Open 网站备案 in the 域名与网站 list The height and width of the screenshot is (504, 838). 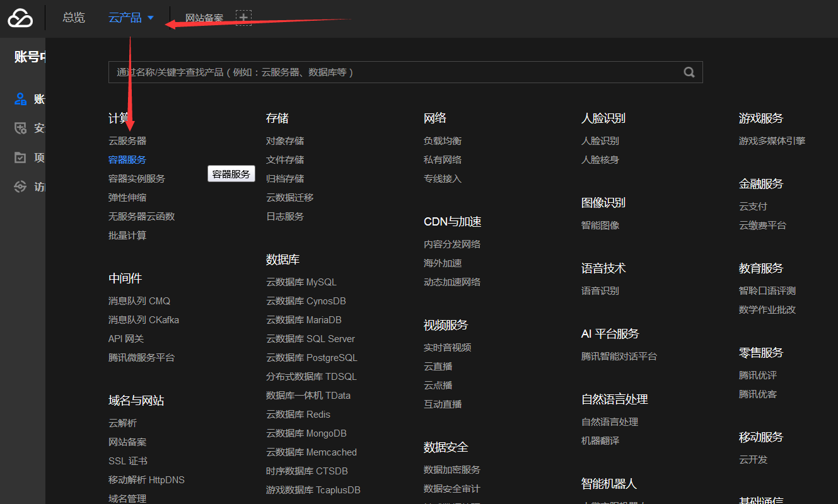[x=127, y=442]
